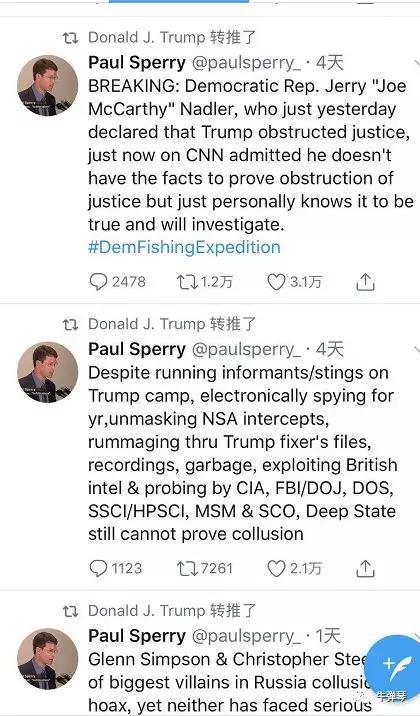Image resolution: width=420 pixels, height=716 pixels.
Task: Expand options chevron on the second tweet
Action: click(x=416, y=349)
